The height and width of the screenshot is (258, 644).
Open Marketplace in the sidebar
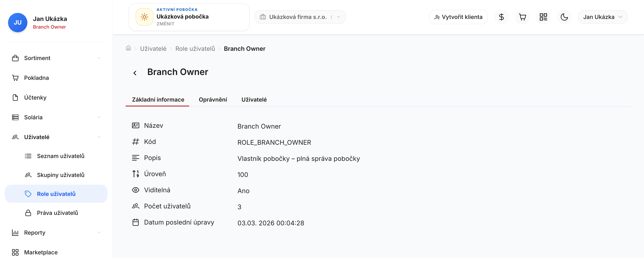point(56,252)
